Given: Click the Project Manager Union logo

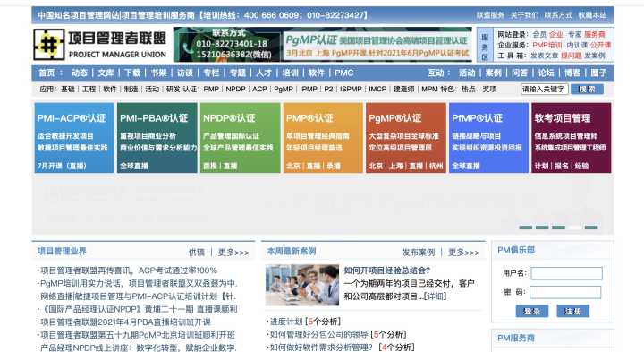Looking at the screenshot, I should pos(100,45).
